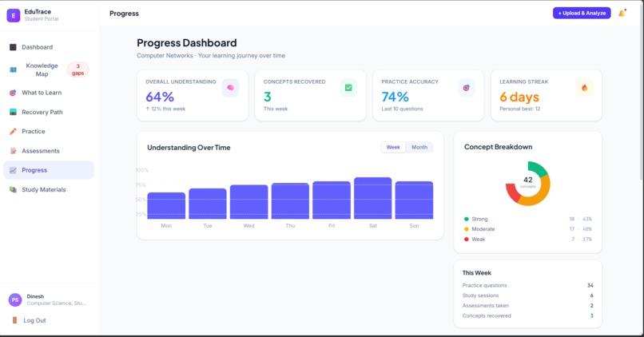Click the Upload & Analyze button
This screenshot has height=337, width=644.
click(582, 13)
